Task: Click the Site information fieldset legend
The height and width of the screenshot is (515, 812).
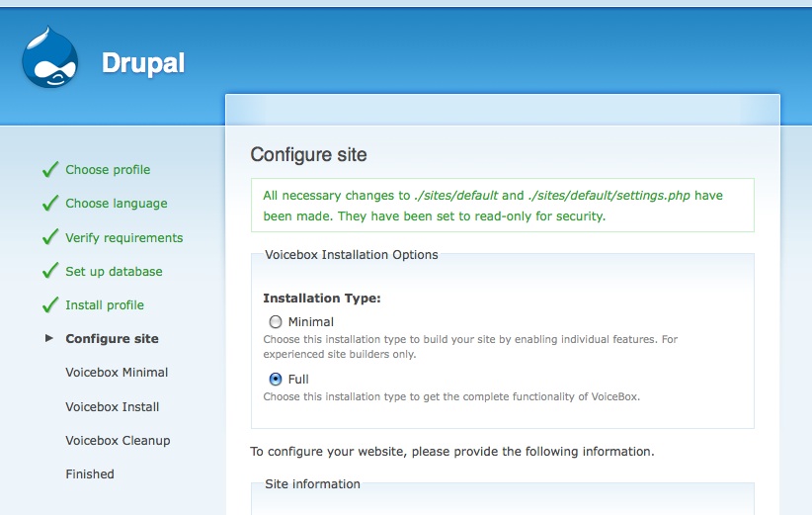Action: (312, 484)
